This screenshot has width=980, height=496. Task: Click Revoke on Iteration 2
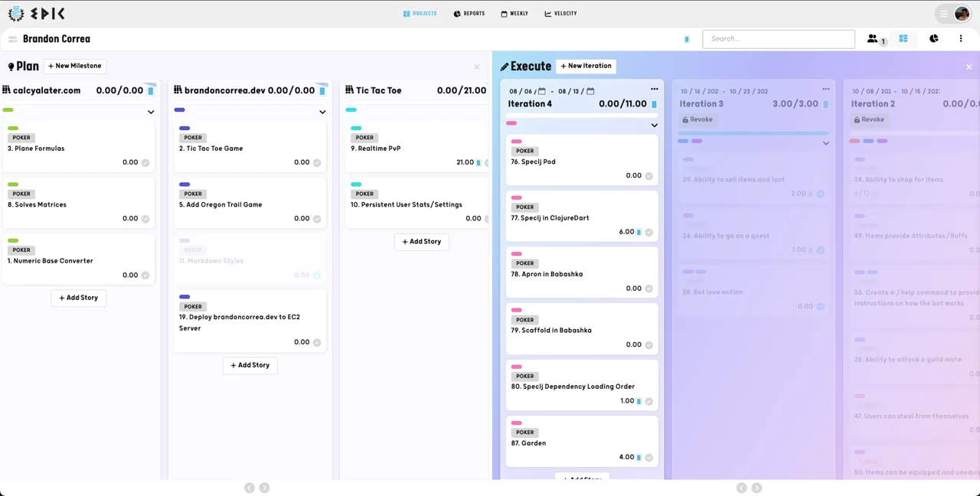868,119
